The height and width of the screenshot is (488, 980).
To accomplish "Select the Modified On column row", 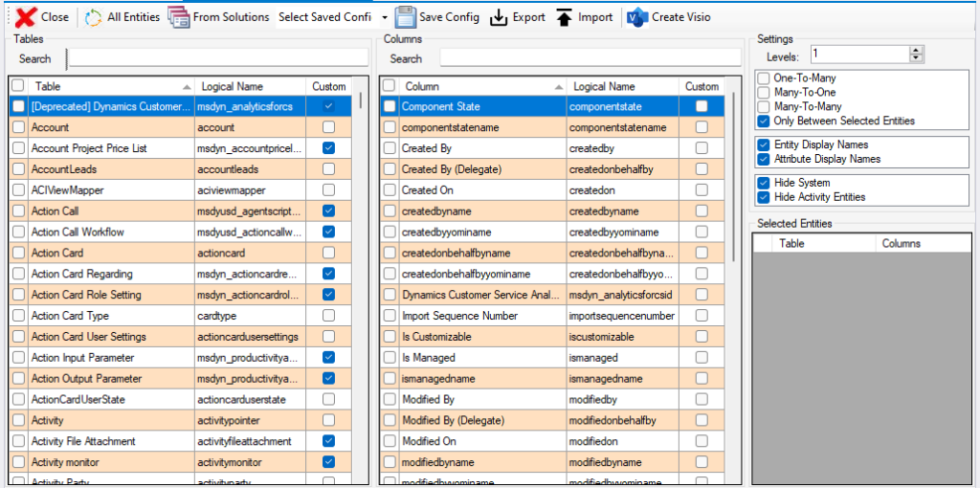I will 552,441.
